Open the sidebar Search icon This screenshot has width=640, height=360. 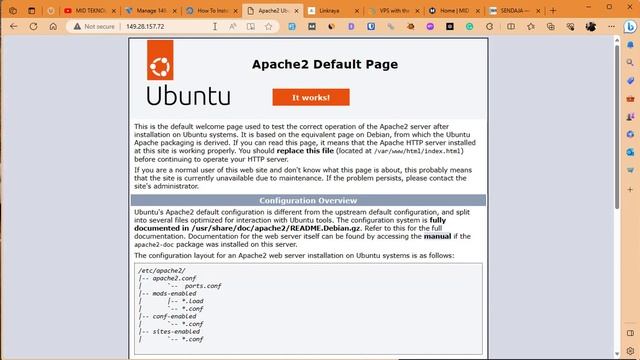[x=630, y=62]
